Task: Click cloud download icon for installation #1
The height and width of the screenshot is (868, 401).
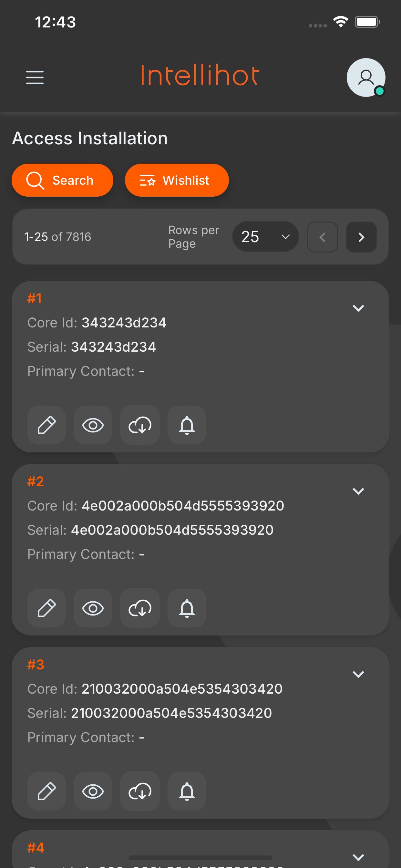Action: pyautogui.click(x=140, y=425)
